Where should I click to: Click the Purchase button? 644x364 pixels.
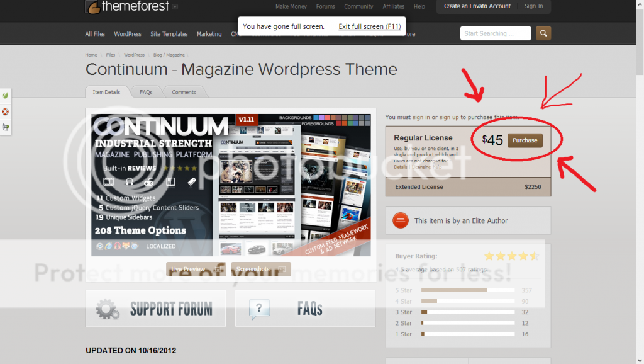[x=525, y=140]
